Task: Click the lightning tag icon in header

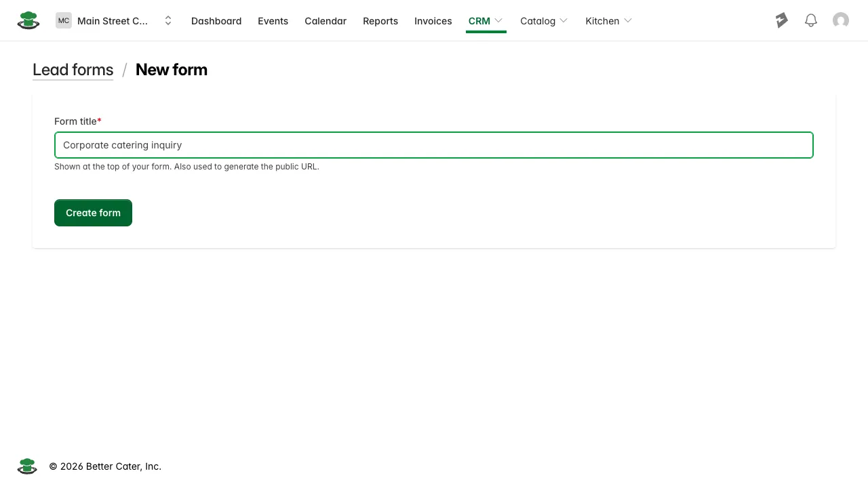Action: click(782, 20)
